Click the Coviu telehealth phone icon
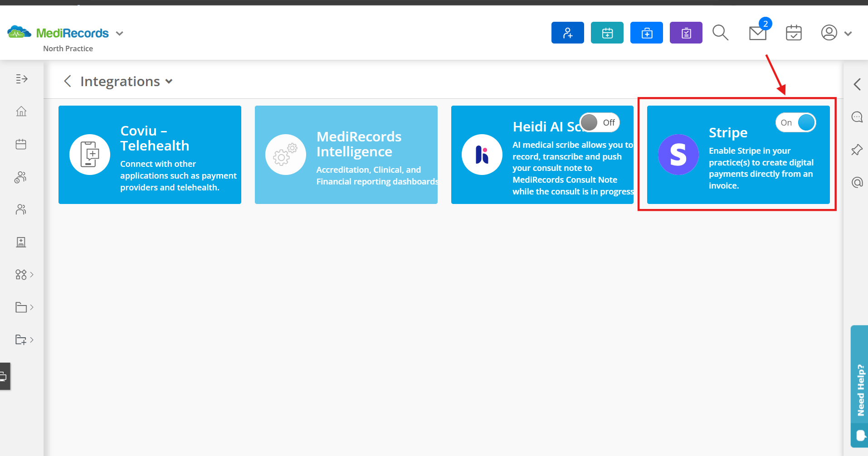Screen dimensions: 868x456 [90, 155]
